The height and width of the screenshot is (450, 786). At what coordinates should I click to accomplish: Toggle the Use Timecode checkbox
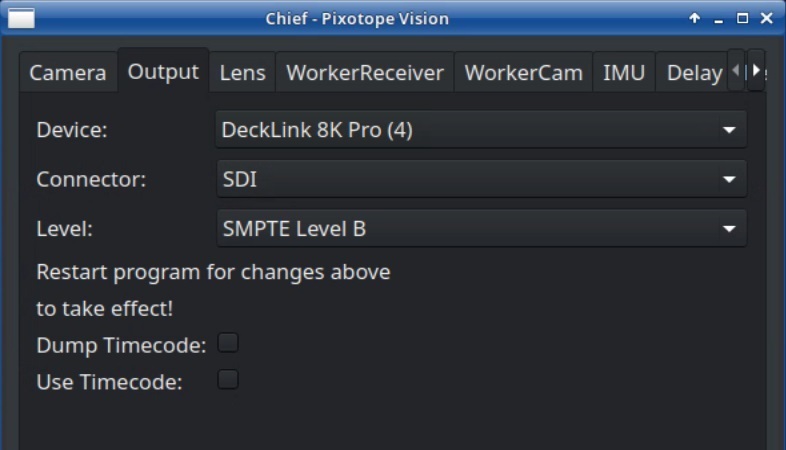229,379
